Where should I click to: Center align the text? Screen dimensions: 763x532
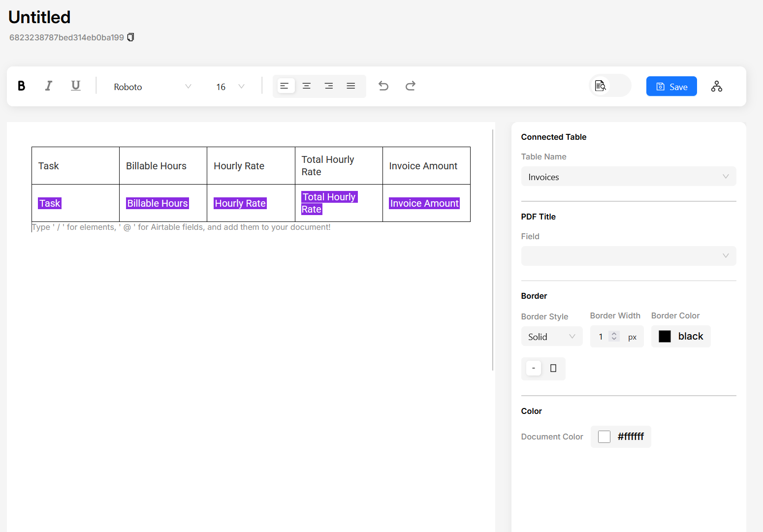(306, 86)
